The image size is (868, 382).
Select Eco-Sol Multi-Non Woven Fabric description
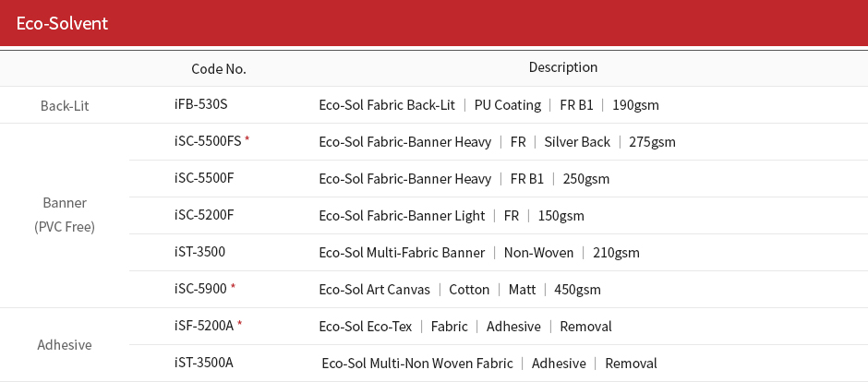pos(417,364)
